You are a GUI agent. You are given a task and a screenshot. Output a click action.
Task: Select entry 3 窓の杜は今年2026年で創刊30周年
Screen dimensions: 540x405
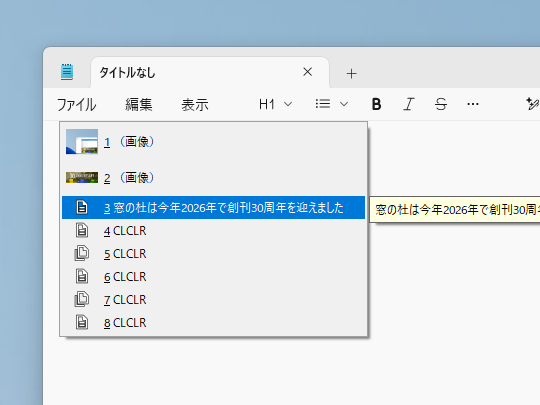(214, 208)
